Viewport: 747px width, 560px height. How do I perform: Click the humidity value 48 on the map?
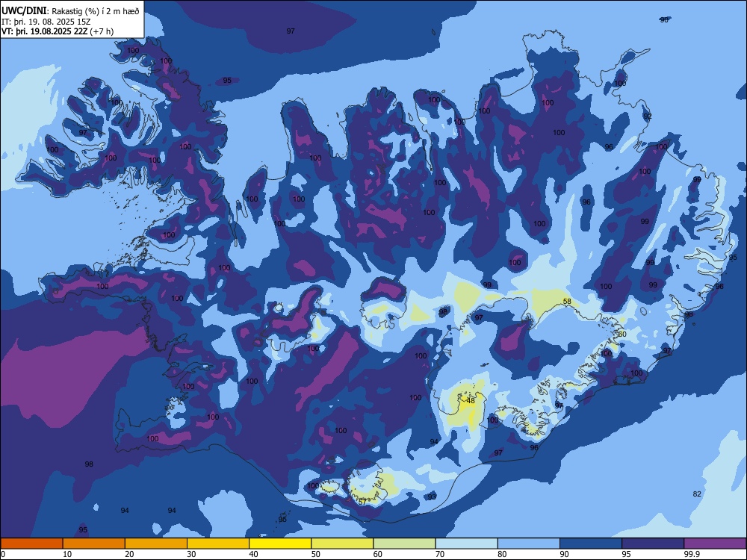[471, 400]
